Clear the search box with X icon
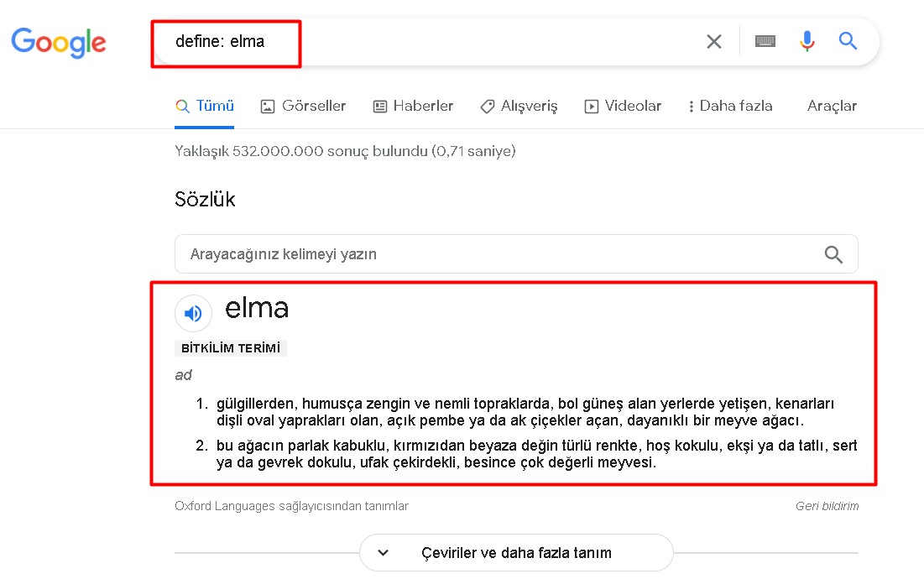Screen dimensions: 924x579 (x=713, y=42)
